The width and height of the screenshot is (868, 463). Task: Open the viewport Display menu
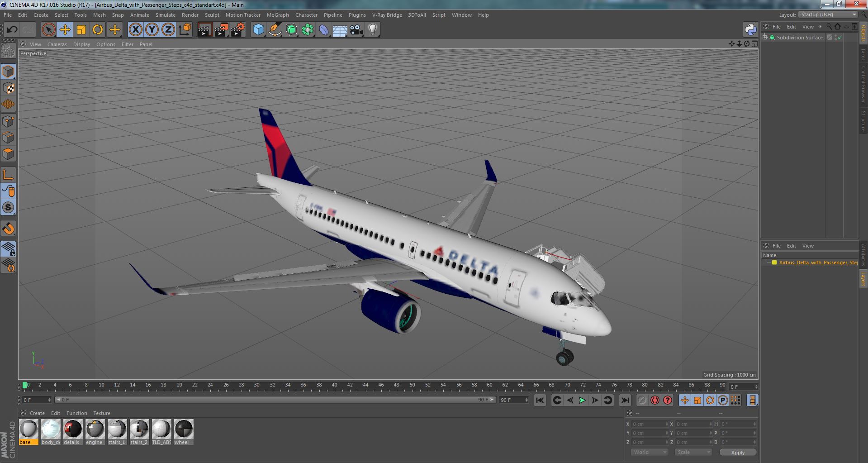pyautogui.click(x=81, y=44)
